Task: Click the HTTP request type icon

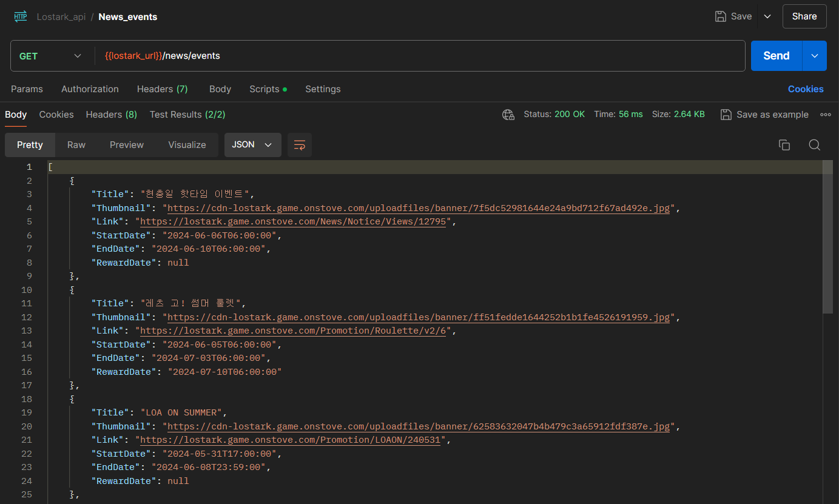Action: [x=20, y=16]
